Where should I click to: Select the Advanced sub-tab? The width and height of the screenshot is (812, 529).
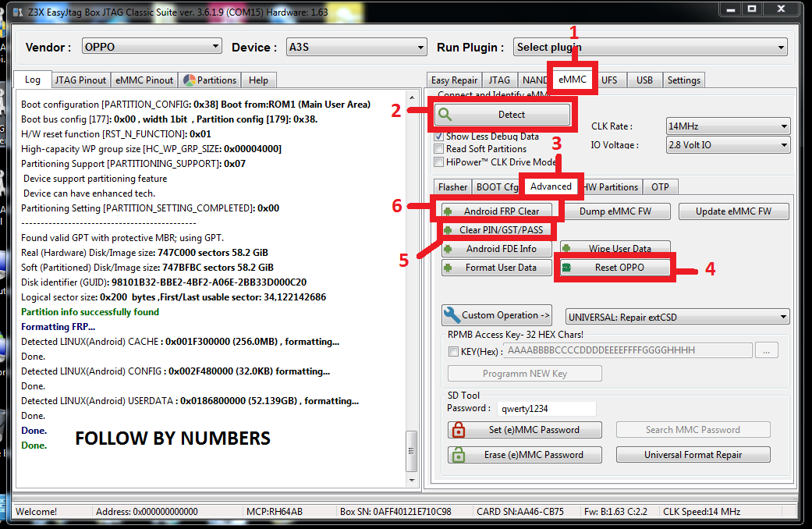[x=551, y=186]
